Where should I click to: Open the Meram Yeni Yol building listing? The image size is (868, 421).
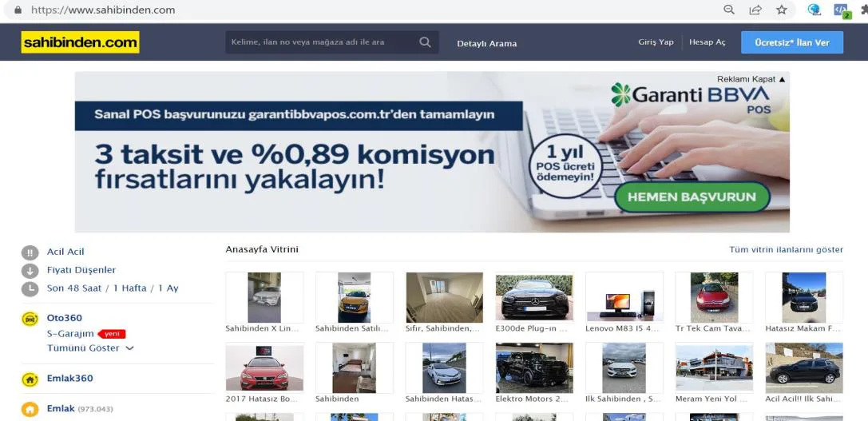(714, 367)
